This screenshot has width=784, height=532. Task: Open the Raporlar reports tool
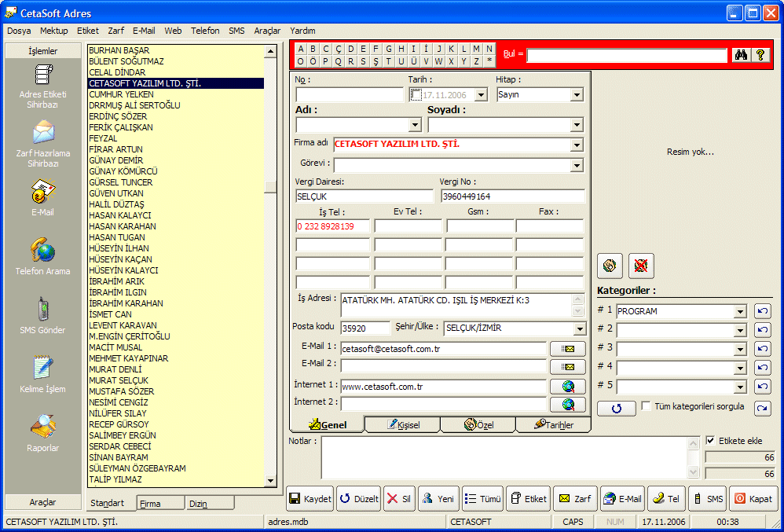(x=43, y=434)
